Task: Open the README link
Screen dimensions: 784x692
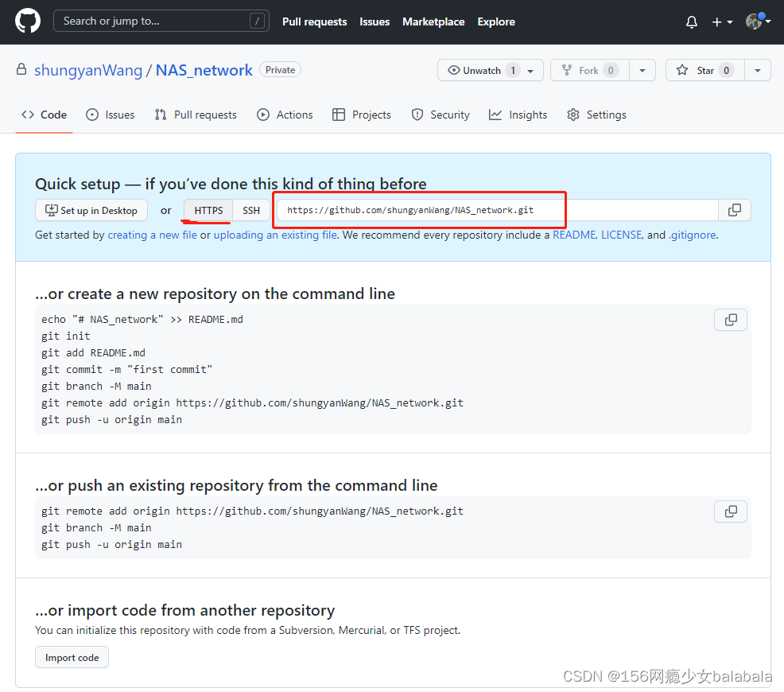Action: click(x=574, y=235)
